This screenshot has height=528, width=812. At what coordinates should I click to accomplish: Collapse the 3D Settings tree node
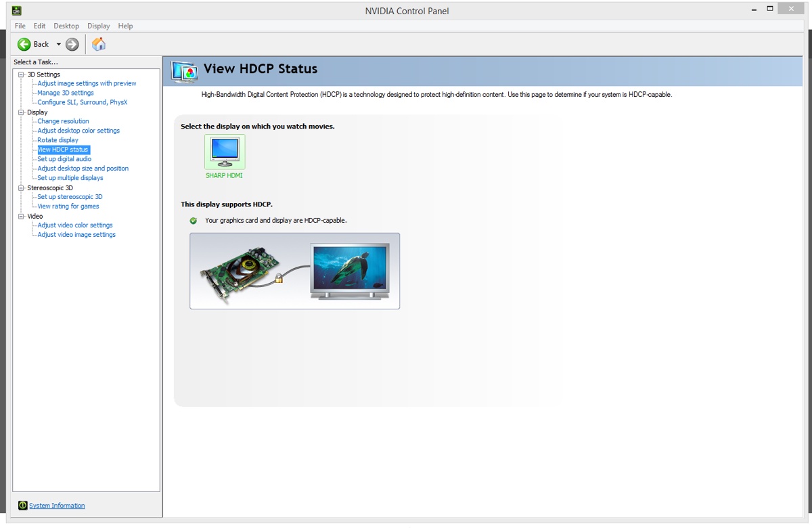[x=21, y=74]
